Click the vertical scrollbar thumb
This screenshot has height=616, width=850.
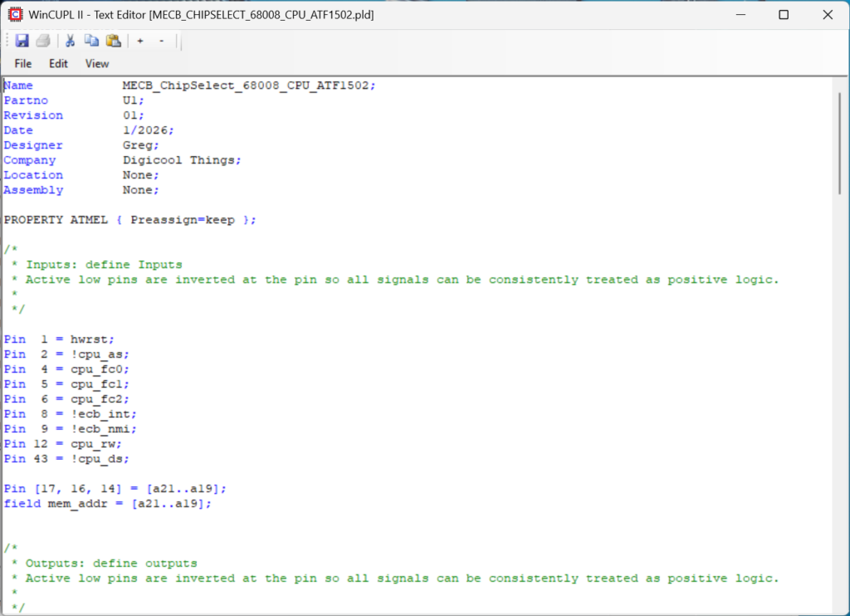coord(839,141)
